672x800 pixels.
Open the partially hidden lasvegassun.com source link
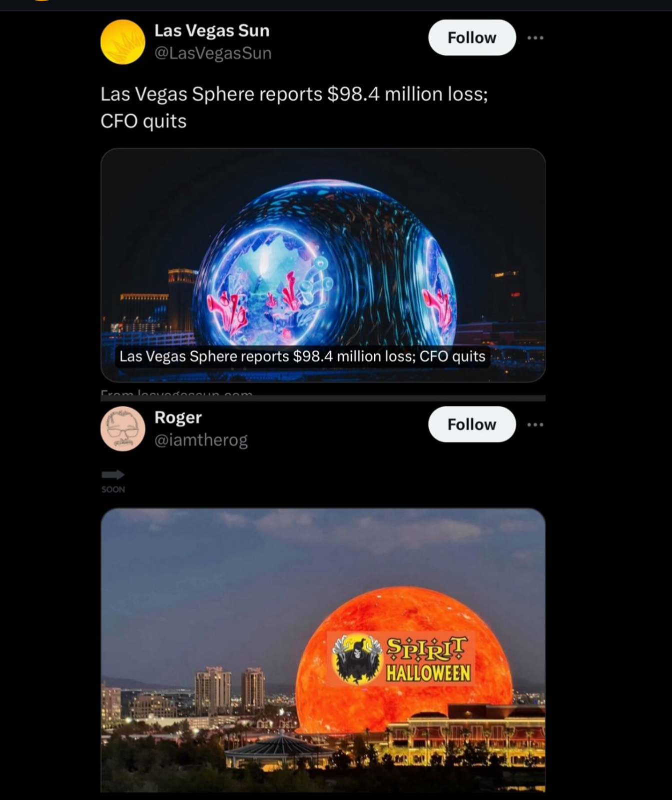click(176, 393)
